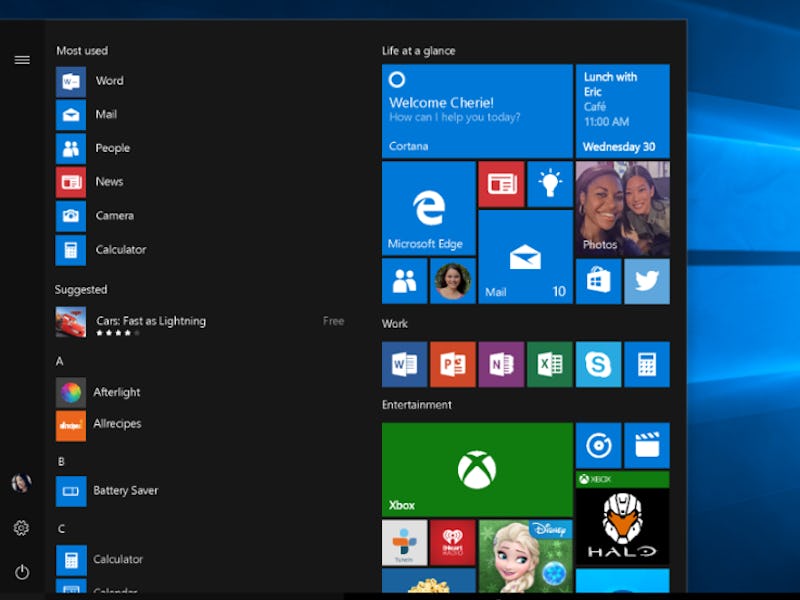Viewport: 800px width, 600px height.
Task: Launch Skype from the Work group
Action: (x=598, y=364)
